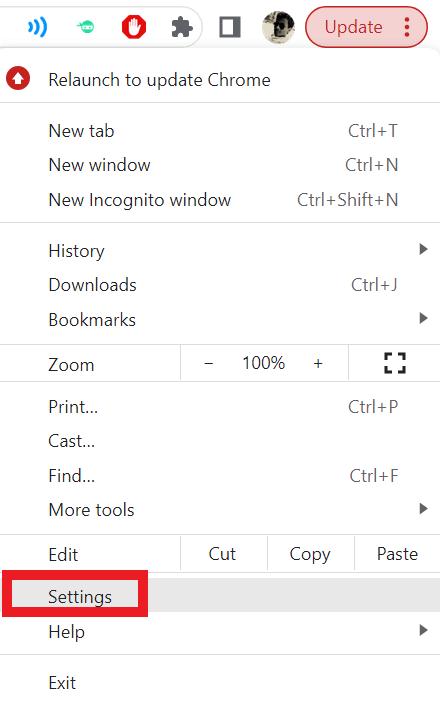The width and height of the screenshot is (440, 701).
Task: Click the red stop-hand ad blocker extension
Action: click(x=134, y=27)
